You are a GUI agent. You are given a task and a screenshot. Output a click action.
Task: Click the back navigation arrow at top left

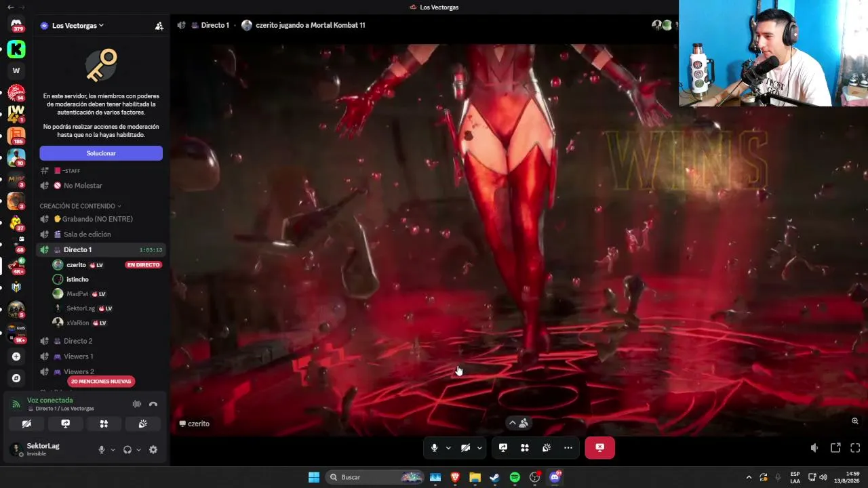click(x=10, y=7)
